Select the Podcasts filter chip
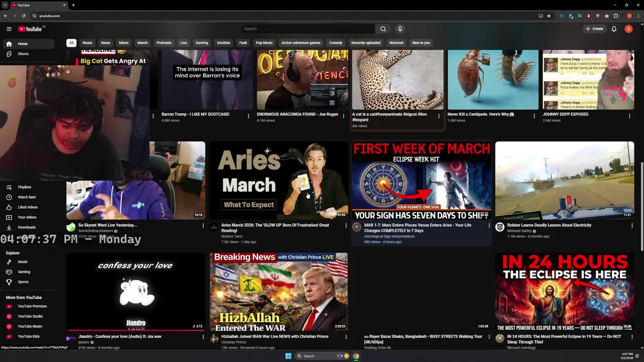 click(x=164, y=43)
